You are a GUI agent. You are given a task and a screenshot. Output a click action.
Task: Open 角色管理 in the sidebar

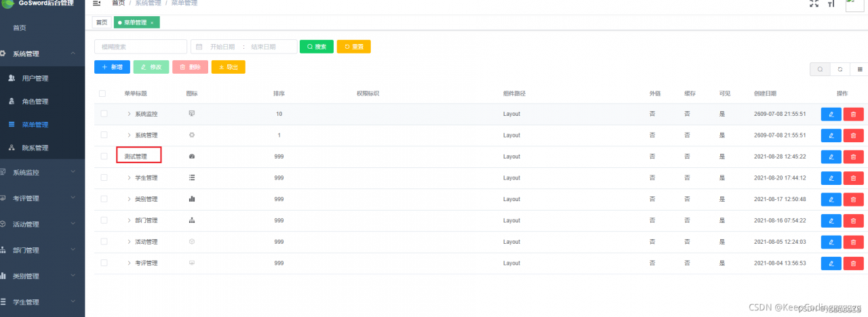tap(42, 102)
